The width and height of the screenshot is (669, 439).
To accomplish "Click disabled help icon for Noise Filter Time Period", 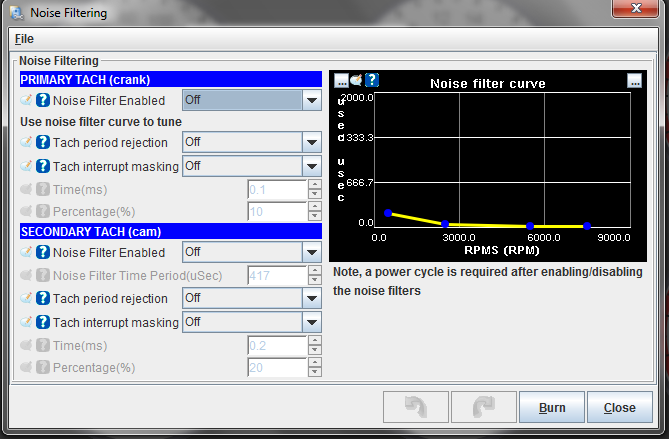I will point(43,275).
